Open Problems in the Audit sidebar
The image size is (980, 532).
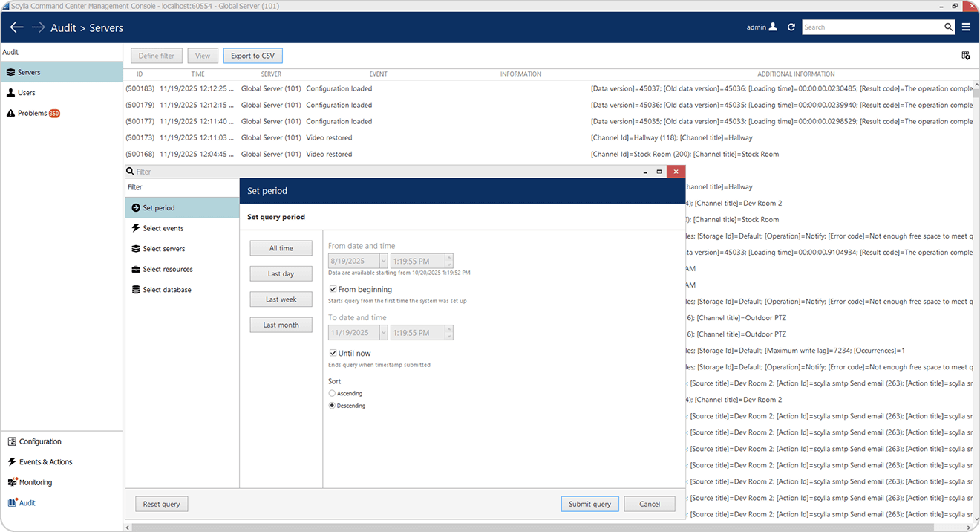(33, 114)
